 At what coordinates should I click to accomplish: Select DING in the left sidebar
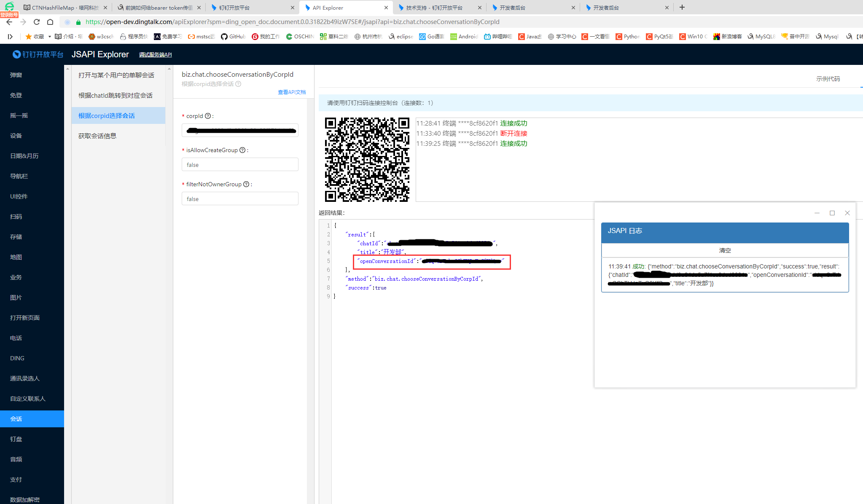[x=32, y=358]
